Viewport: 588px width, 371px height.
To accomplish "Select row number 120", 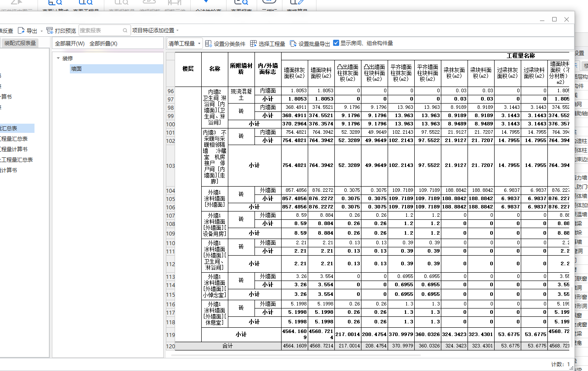I will click(x=170, y=346).
